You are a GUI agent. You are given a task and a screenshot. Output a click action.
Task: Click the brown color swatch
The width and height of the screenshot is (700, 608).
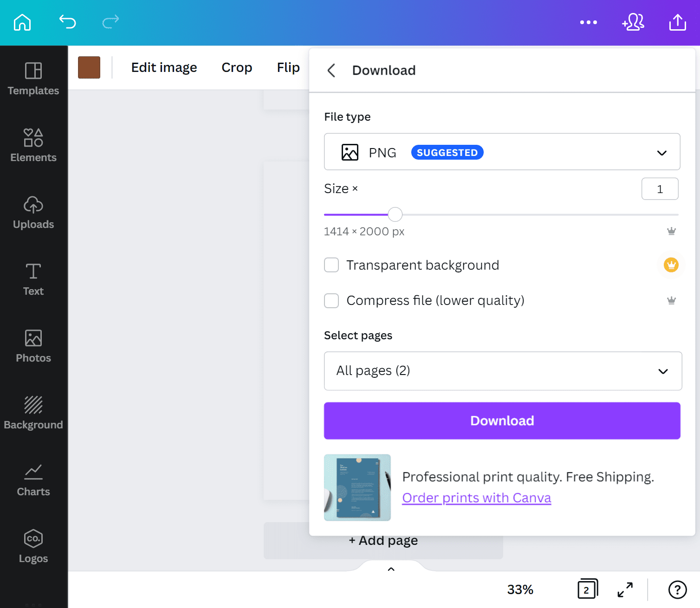pyautogui.click(x=89, y=67)
